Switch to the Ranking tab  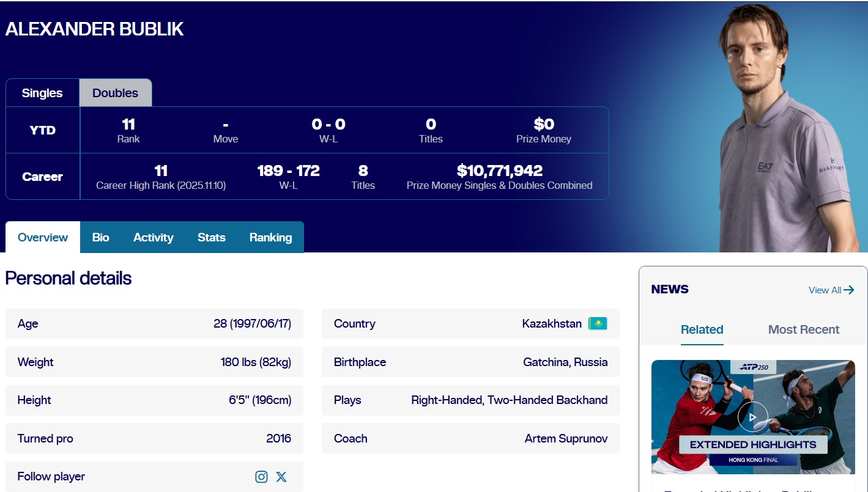[270, 237]
